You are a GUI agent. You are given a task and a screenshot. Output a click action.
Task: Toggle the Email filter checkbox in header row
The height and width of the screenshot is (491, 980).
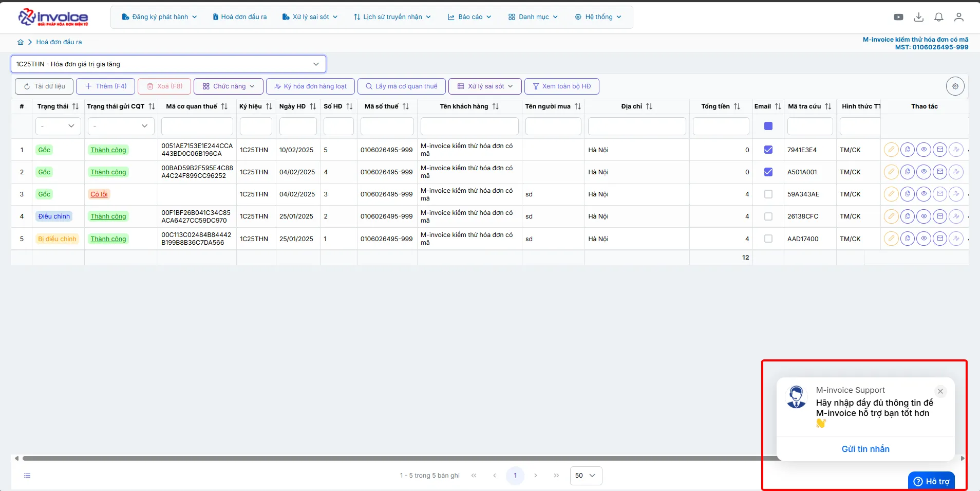(768, 126)
